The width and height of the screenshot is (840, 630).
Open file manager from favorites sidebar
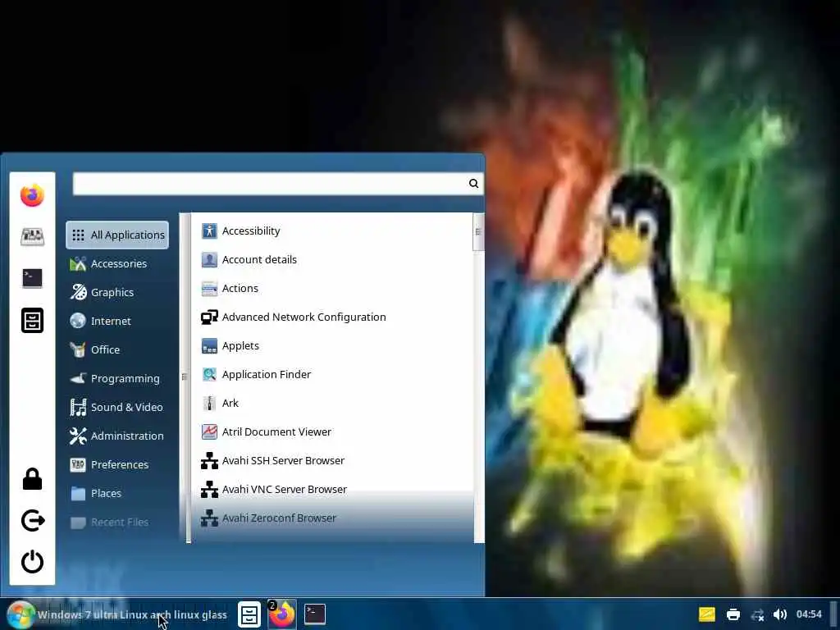[x=32, y=321]
